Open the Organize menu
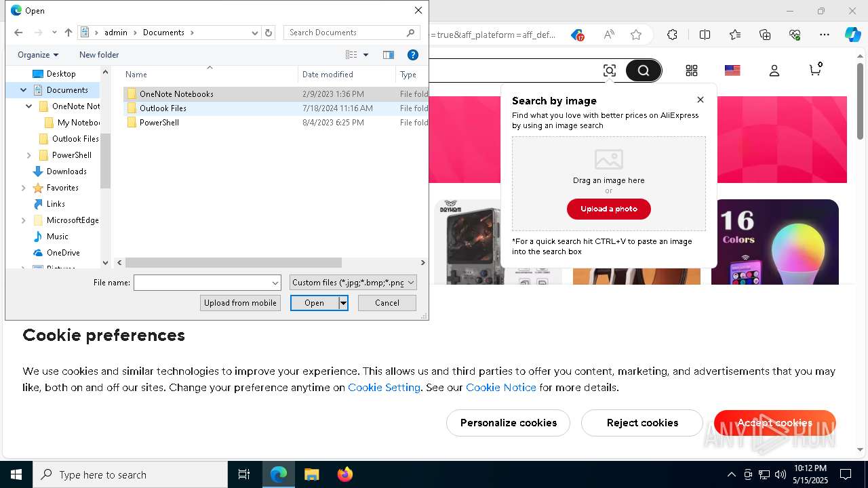Screen dimensions: 868x488 pos(38,55)
